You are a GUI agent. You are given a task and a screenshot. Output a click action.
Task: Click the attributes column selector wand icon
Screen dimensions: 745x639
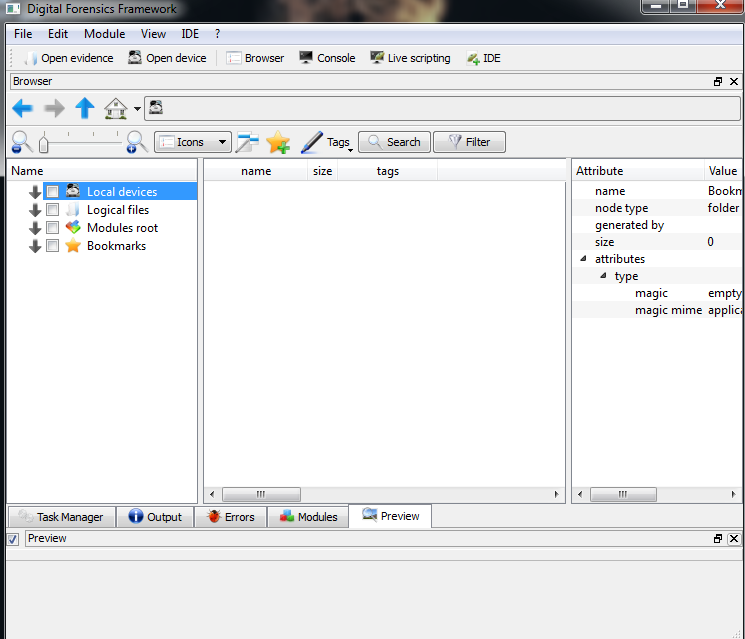click(247, 142)
